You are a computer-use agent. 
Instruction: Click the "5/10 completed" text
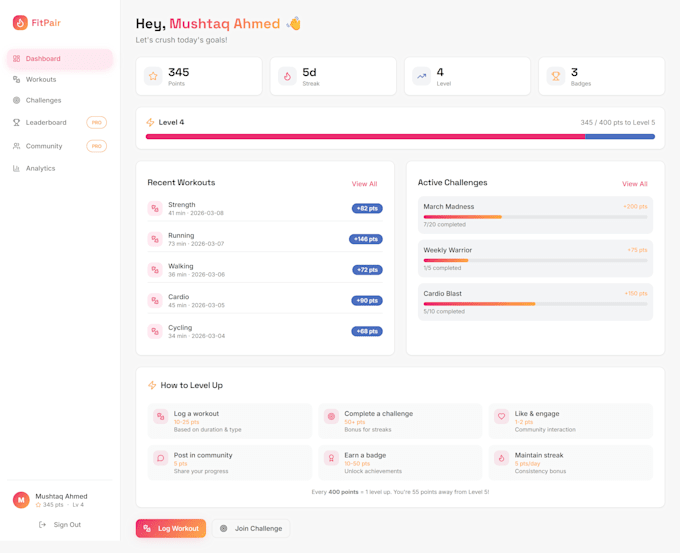pos(444,311)
